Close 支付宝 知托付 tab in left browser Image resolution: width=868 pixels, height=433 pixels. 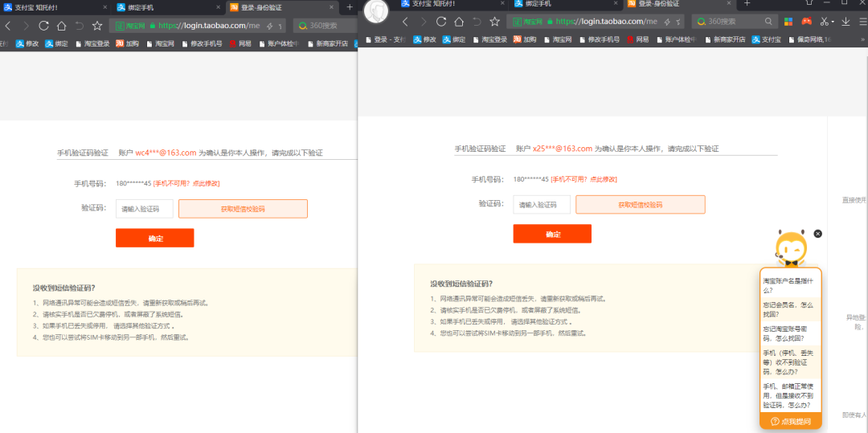106,8
